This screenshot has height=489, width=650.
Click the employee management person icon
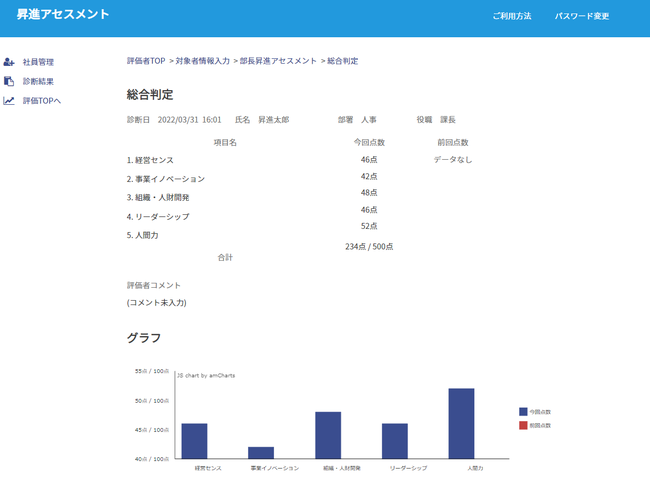coord(9,62)
